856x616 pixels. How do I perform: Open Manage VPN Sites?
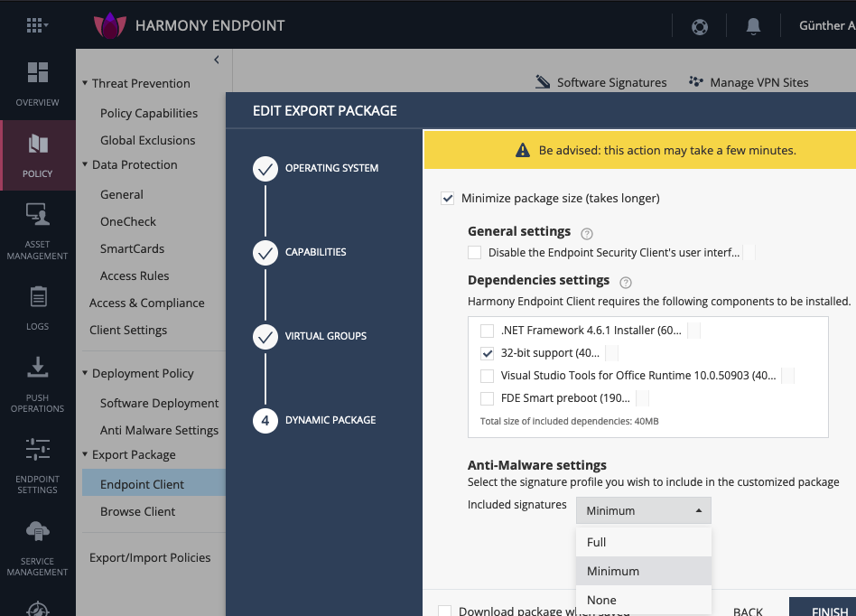(749, 82)
